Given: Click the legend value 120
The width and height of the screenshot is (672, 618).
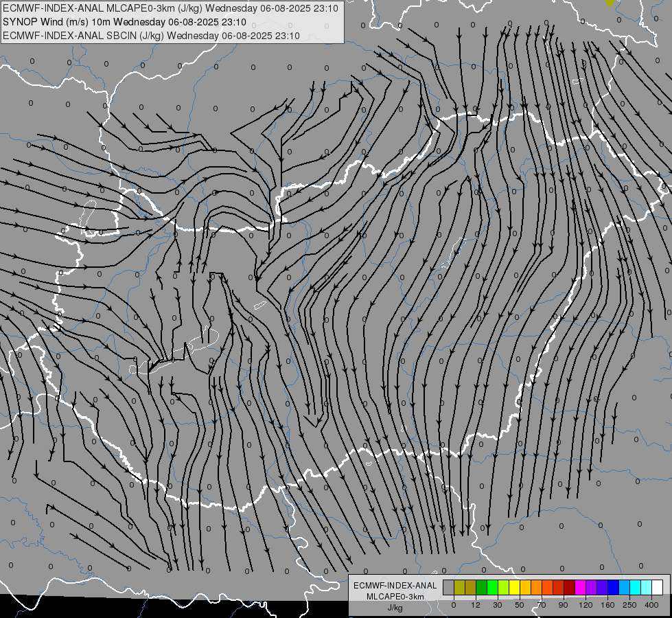Looking at the screenshot, I should point(586,605).
